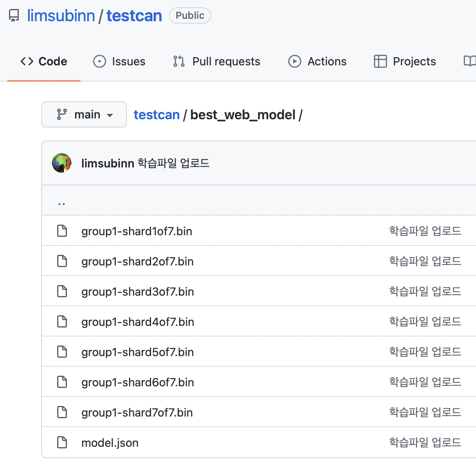The image size is (476, 468).
Task: Open the limsubinn user profile link
Action: tap(61, 16)
